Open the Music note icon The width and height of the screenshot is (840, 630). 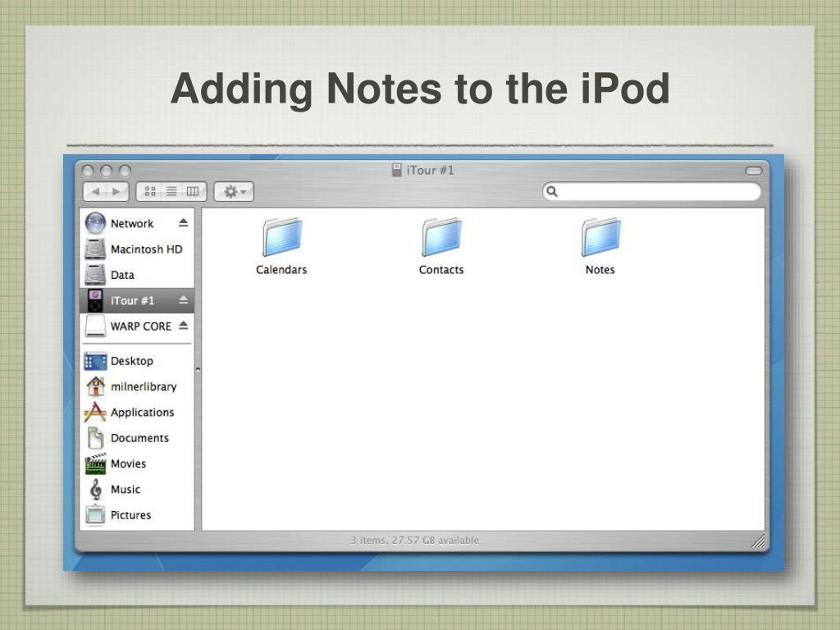pos(95,489)
